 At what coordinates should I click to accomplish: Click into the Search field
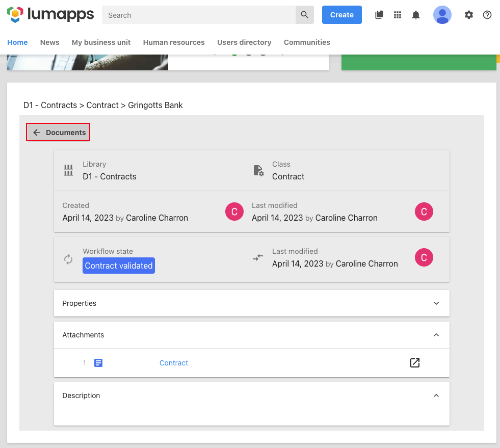[199, 15]
